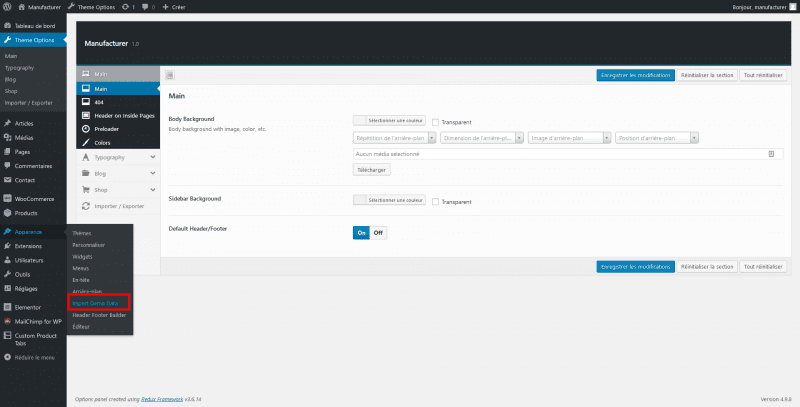Expand the Typography section in options panel
Screen dimensions: 800x407
point(152,157)
